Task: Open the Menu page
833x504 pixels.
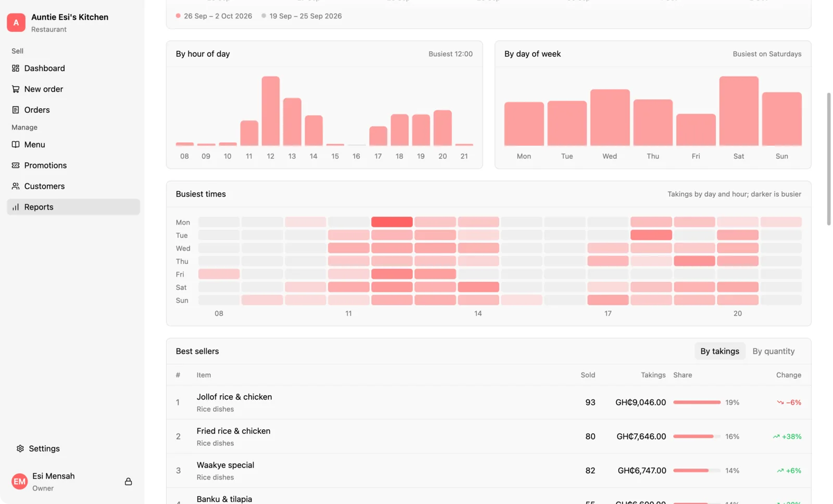Action: pyautogui.click(x=73, y=145)
